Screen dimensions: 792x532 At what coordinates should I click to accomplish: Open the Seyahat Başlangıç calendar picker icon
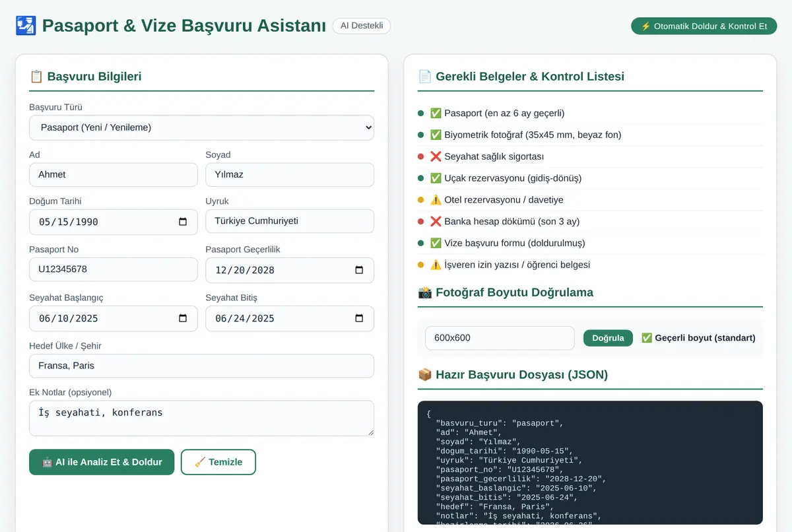[x=183, y=318]
